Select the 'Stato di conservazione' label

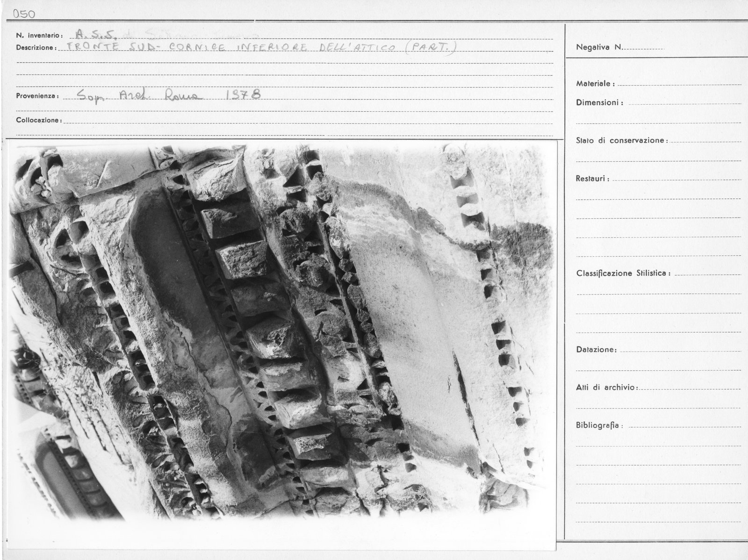pos(622,140)
